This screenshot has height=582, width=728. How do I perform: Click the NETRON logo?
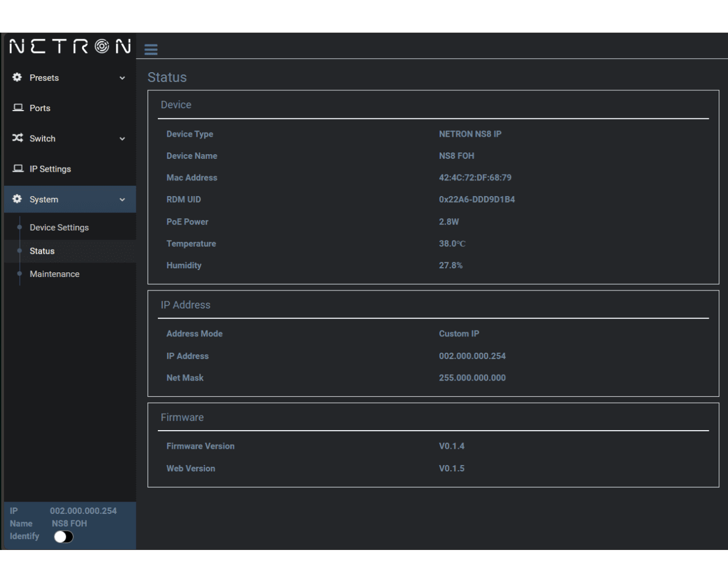pos(70,46)
